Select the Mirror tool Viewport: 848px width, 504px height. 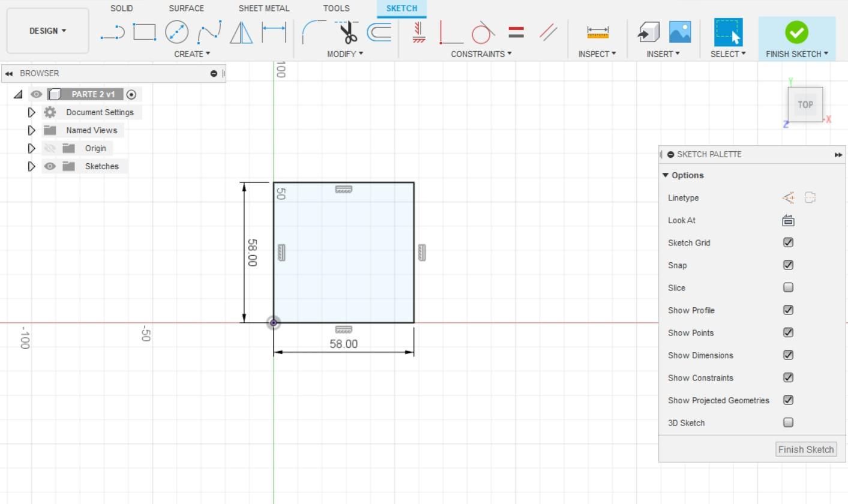(241, 32)
